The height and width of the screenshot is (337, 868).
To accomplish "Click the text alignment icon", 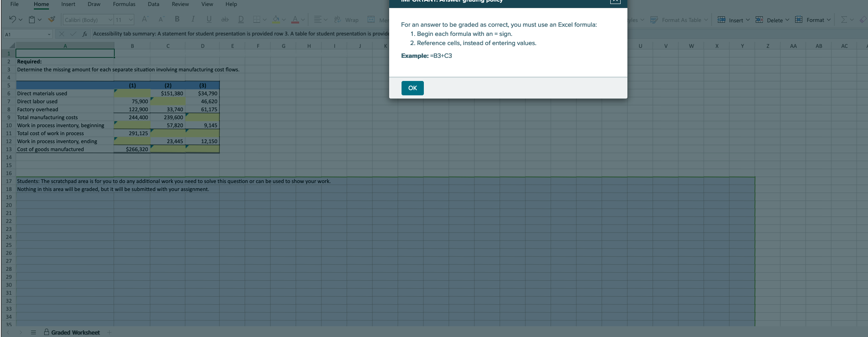I will point(317,20).
